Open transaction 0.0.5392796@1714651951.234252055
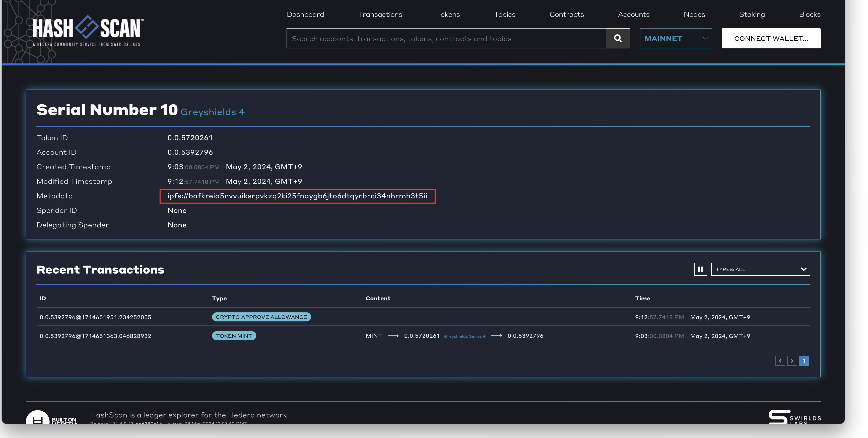The height and width of the screenshot is (438, 868). pyautogui.click(x=95, y=317)
